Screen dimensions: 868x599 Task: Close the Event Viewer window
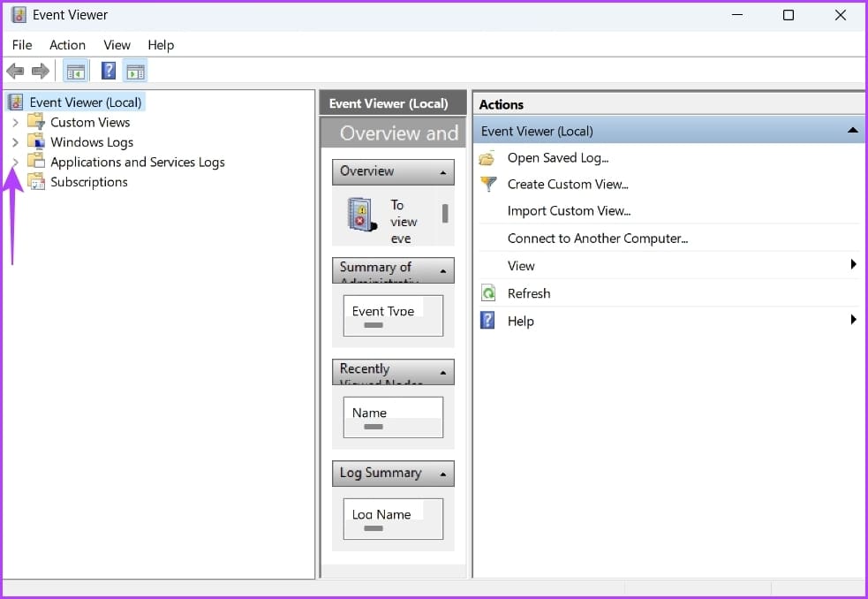coord(841,15)
